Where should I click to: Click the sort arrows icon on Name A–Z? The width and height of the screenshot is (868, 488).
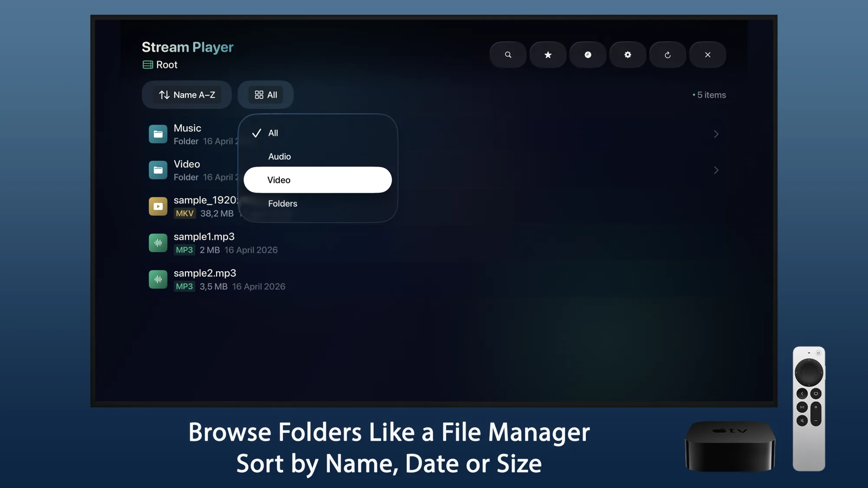[164, 95]
